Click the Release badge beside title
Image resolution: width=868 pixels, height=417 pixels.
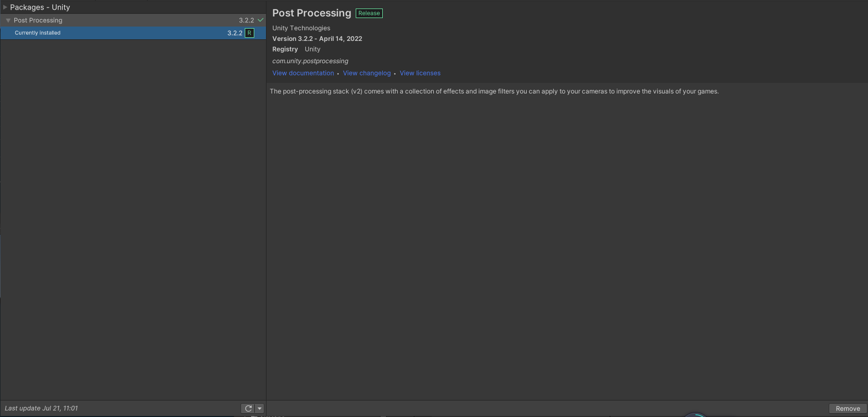tap(369, 13)
